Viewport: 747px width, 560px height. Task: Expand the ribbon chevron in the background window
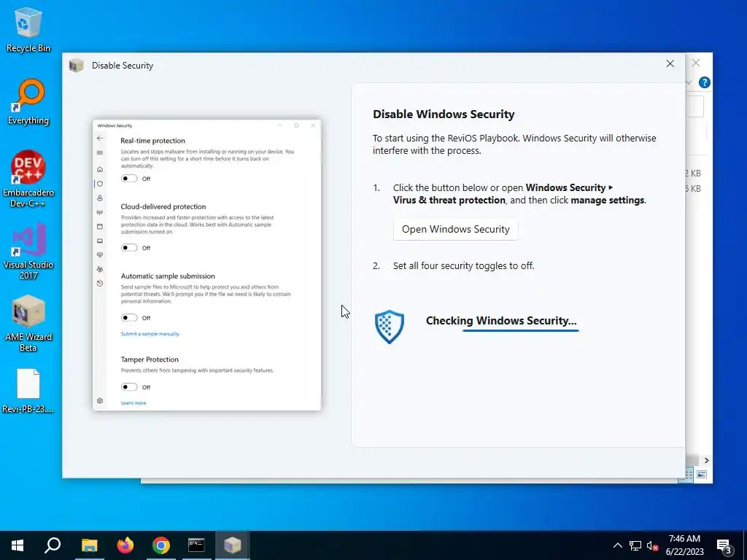(x=689, y=82)
